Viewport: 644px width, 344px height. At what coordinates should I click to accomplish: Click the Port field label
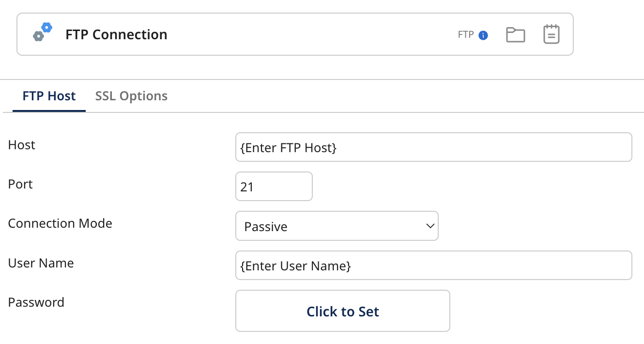click(x=20, y=184)
